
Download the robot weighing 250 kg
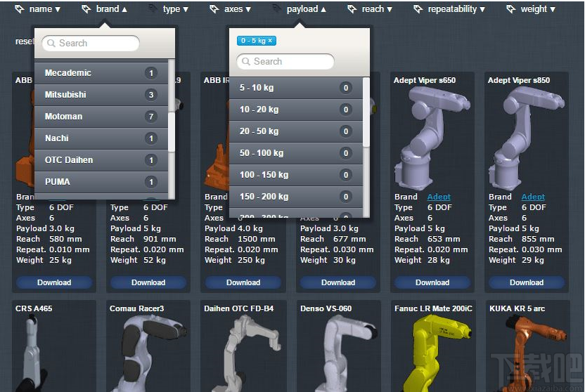[243, 283]
